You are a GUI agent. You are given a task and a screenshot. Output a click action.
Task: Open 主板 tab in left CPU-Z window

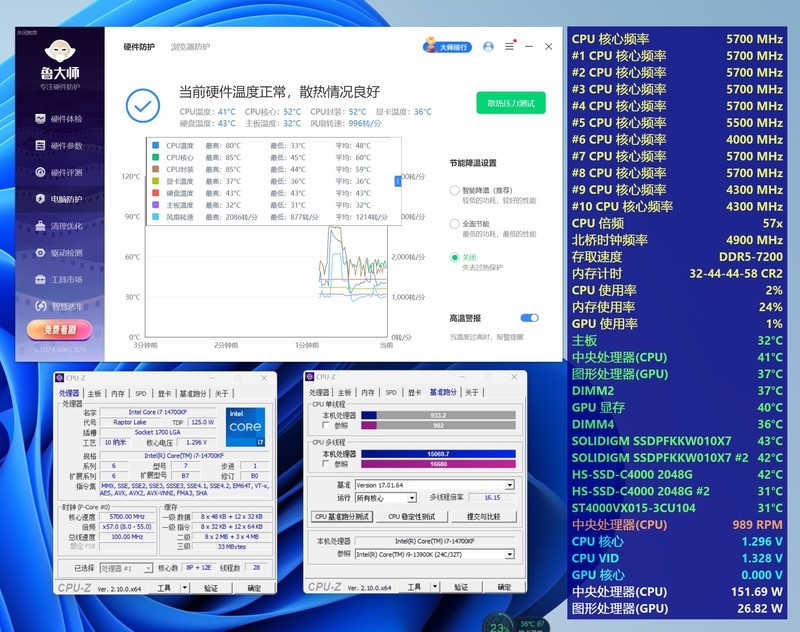click(x=94, y=393)
